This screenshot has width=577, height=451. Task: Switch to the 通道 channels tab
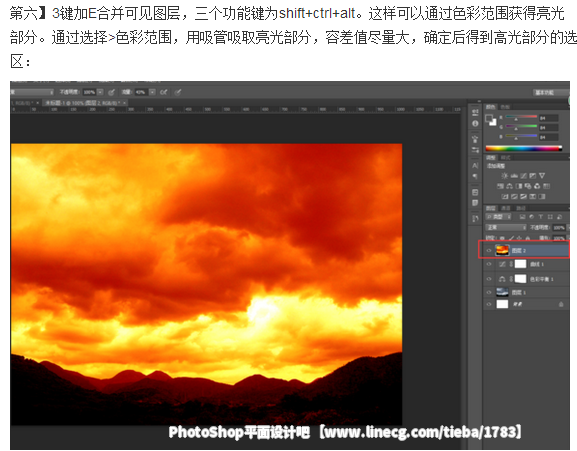click(506, 208)
